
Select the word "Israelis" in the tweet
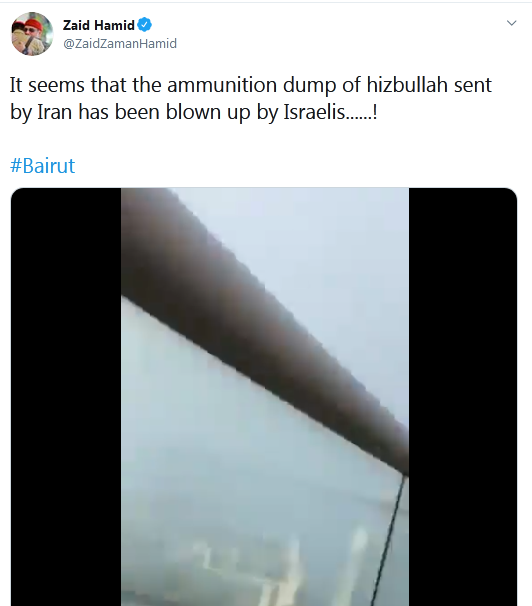[x=314, y=112]
